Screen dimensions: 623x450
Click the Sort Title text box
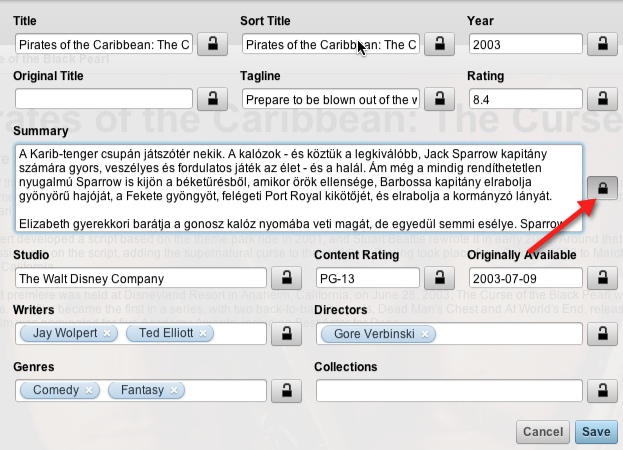[x=331, y=44]
